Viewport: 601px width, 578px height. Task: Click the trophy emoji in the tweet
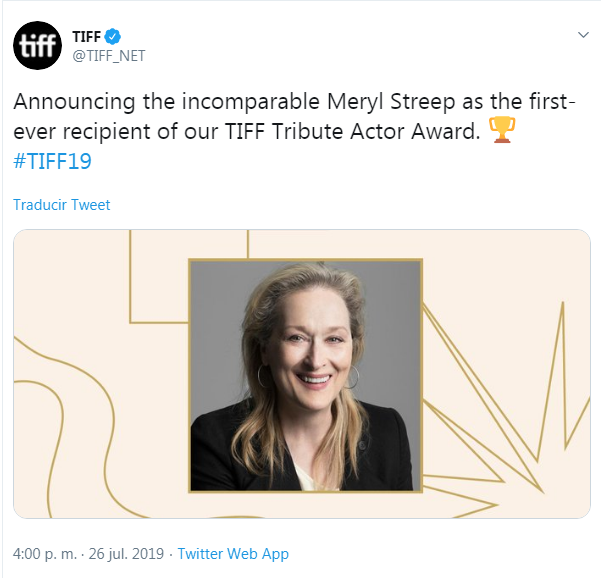coord(500,131)
